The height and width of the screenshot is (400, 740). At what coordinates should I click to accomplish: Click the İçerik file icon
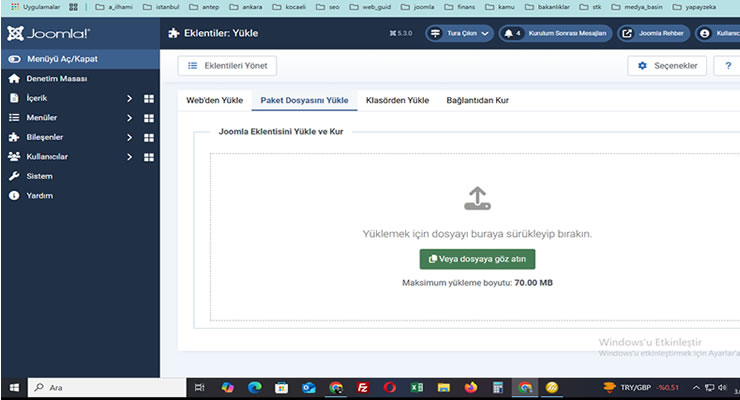14,98
